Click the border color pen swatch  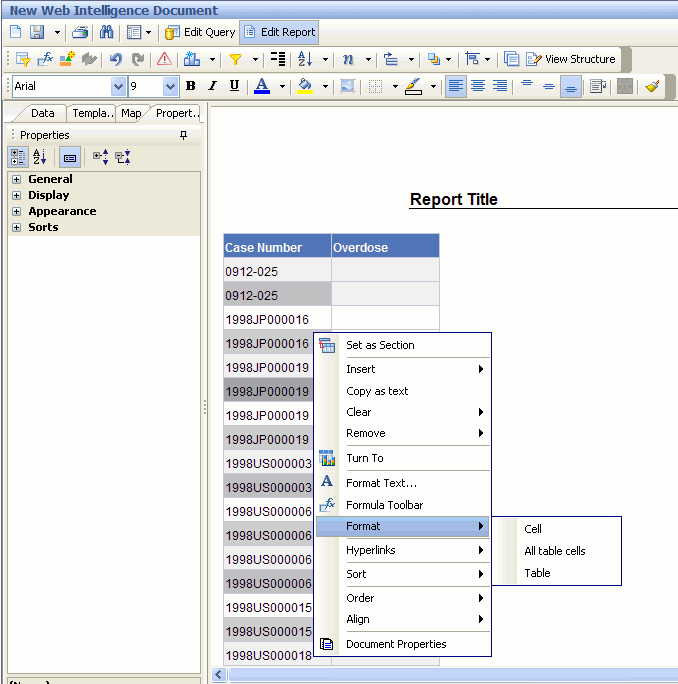pos(413,86)
